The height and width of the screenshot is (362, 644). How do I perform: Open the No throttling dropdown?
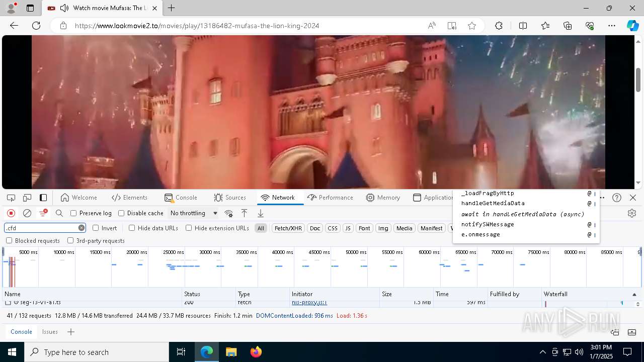[194, 213]
